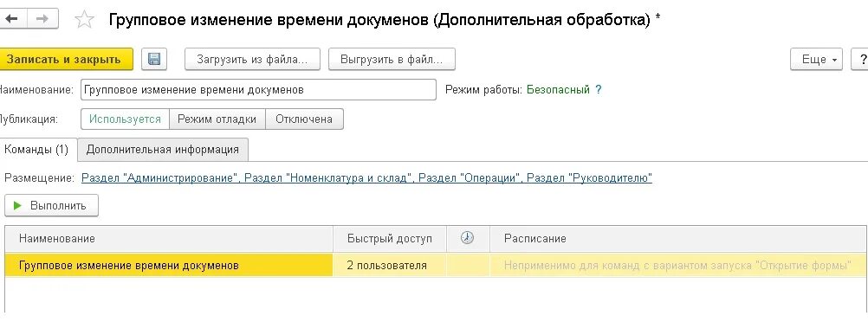This screenshot has height=322, width=868.
Task: Click Записать и закрыть button
Action: click(63, 59)
